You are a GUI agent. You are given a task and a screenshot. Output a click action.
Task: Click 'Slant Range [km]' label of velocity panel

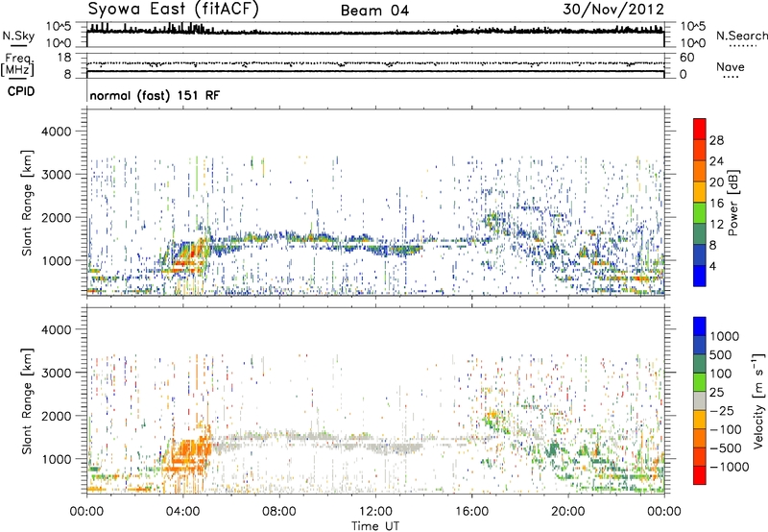coord(27,401)
